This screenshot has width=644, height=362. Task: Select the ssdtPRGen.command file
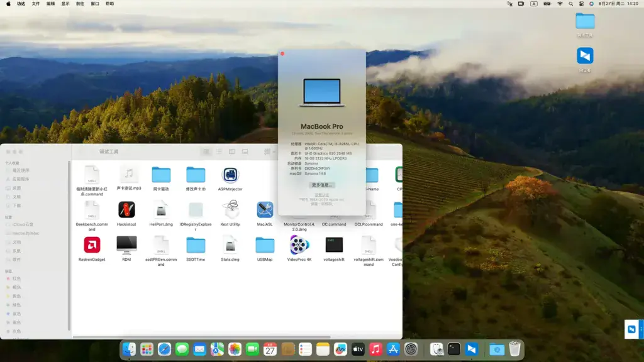161,245
